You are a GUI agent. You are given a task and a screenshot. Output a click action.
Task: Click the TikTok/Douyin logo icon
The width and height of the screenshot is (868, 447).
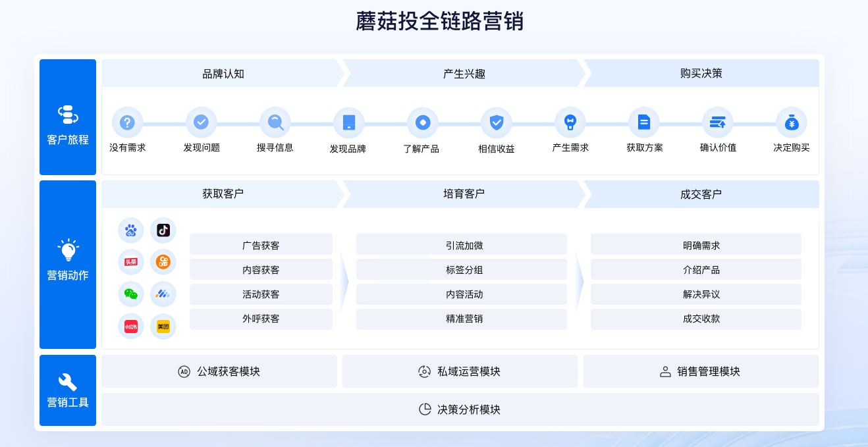pyautogui.click(x=163, y=230)
